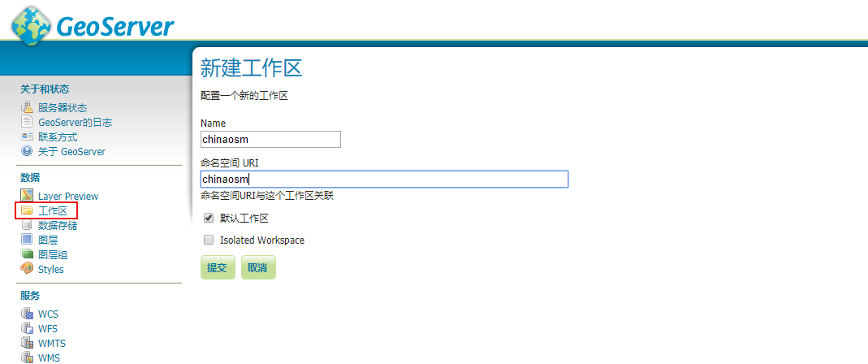
Task: Go to Layer Preview page
Action: point(68,196)
